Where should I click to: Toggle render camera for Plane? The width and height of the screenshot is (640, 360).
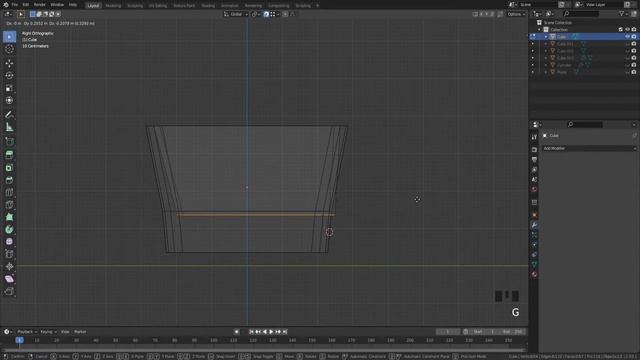[634, 72]
